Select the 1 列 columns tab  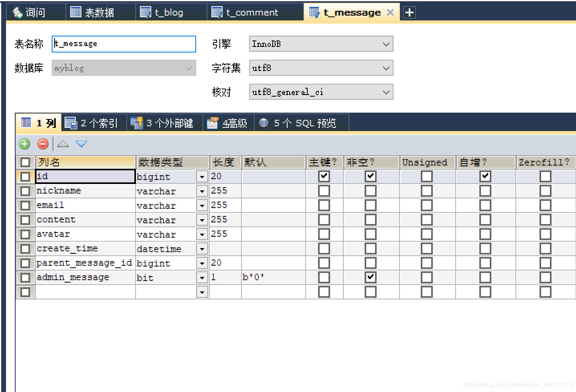point(39,123)
